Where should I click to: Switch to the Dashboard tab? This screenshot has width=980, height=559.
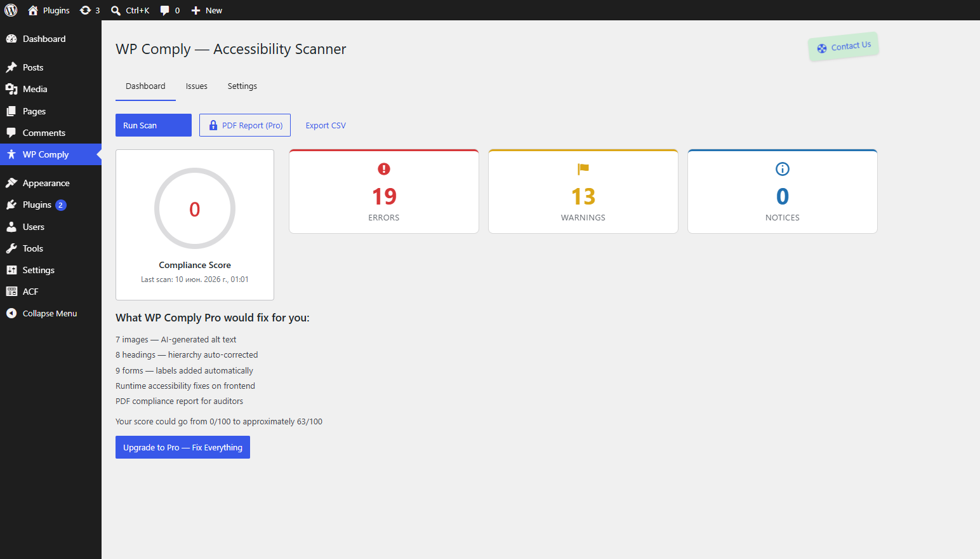click(145, 86)
